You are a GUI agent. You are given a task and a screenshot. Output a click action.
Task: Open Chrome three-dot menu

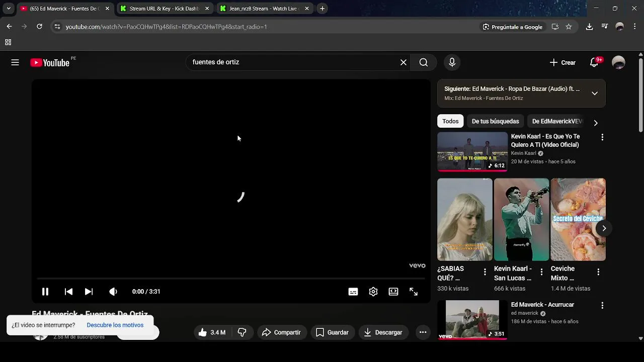point(634,27)
